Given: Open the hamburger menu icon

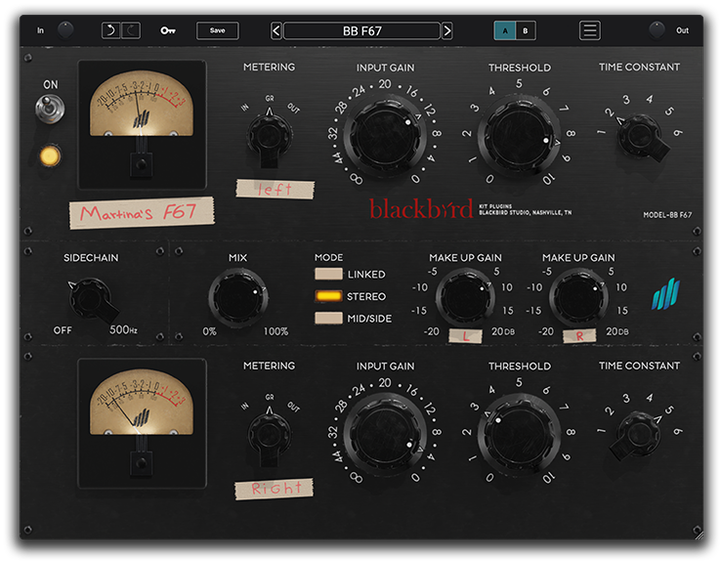Looking at the screenshot, I should (590, 30).
